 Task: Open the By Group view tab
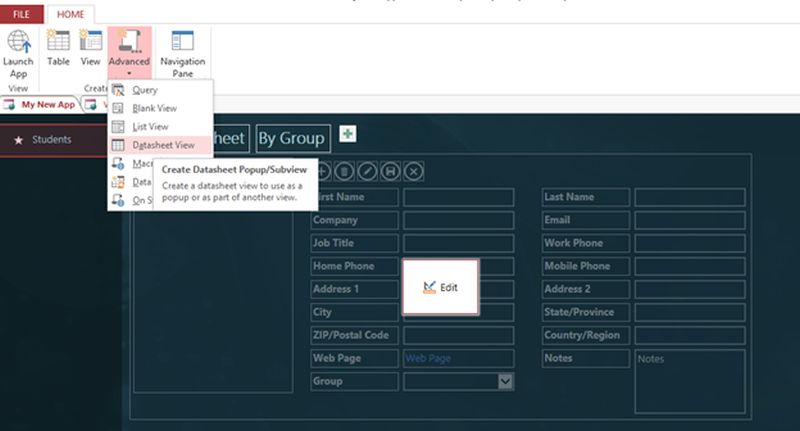click(x=293, y=139)
